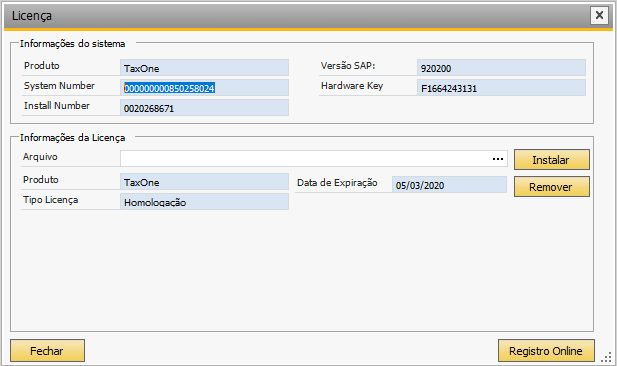This screenshot has height=366, width=617.
Task: Click the Informações da Licença group header
Action: tap(72, 138)
